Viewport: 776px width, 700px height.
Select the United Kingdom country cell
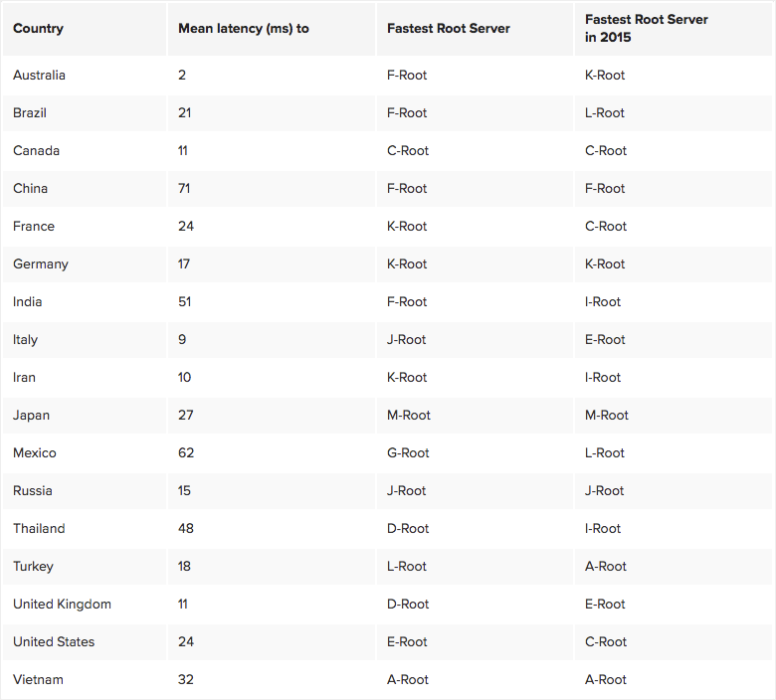click(62, 605)
